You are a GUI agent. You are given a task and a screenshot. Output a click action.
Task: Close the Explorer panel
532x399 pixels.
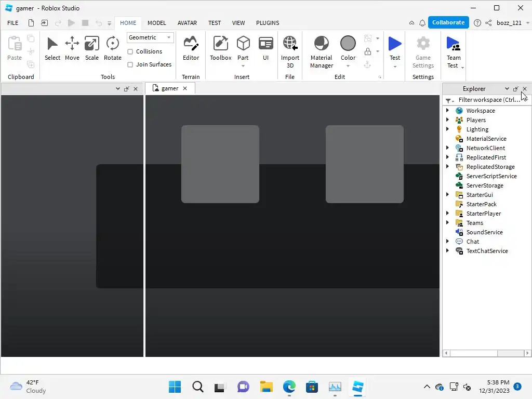tap(525, 89)
